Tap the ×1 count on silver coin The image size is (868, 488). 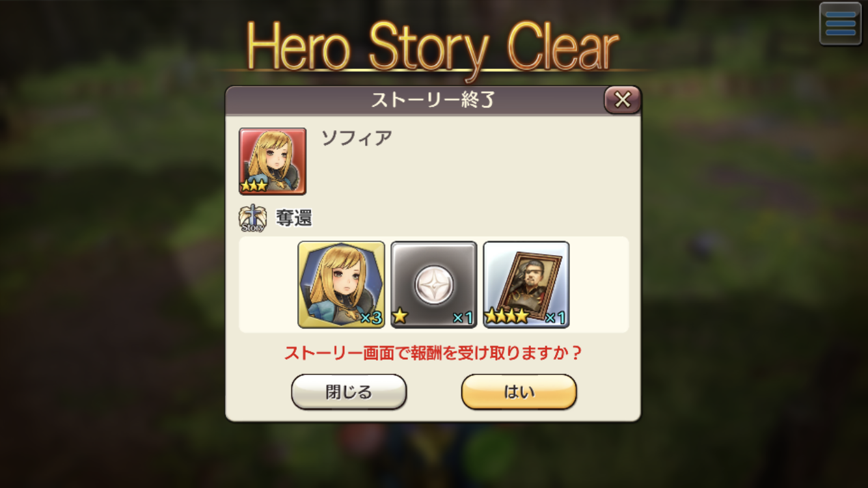463,318
